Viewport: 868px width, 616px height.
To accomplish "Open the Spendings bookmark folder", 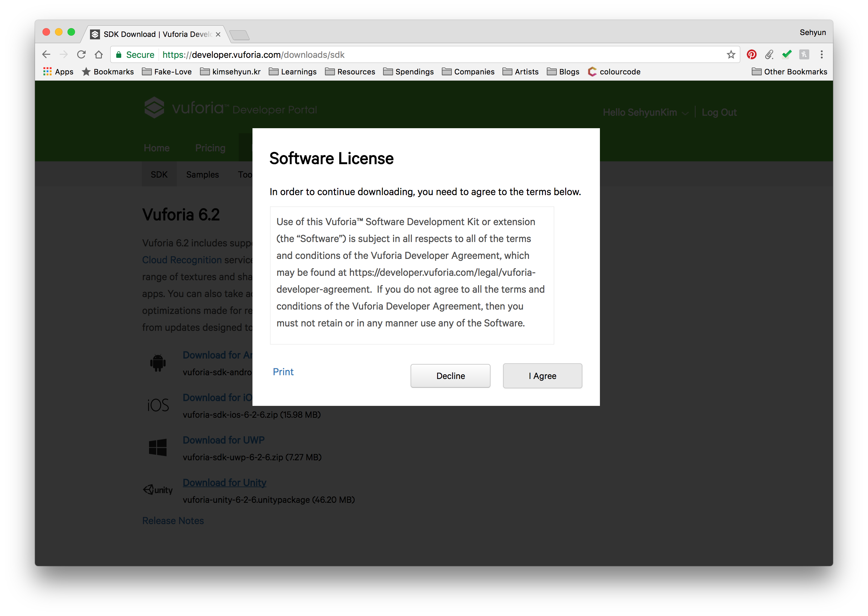I will tap(409, 72).
